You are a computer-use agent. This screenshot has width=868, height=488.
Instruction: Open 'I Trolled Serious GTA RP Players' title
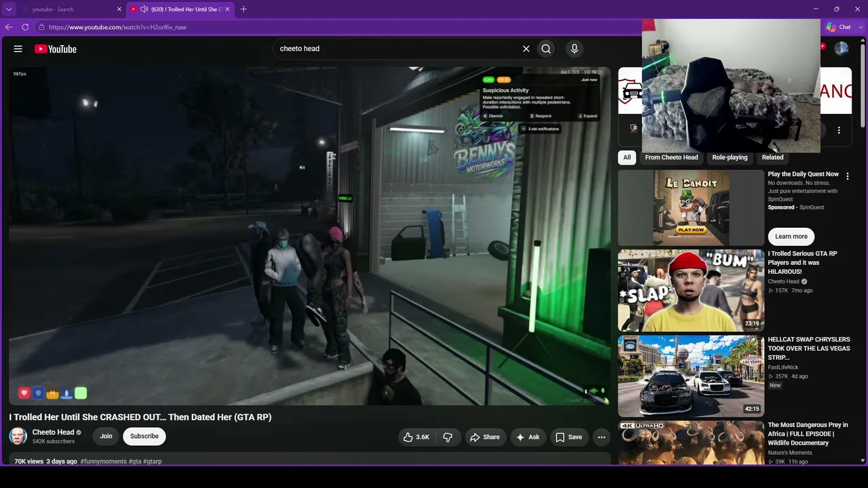click(803, 262)
